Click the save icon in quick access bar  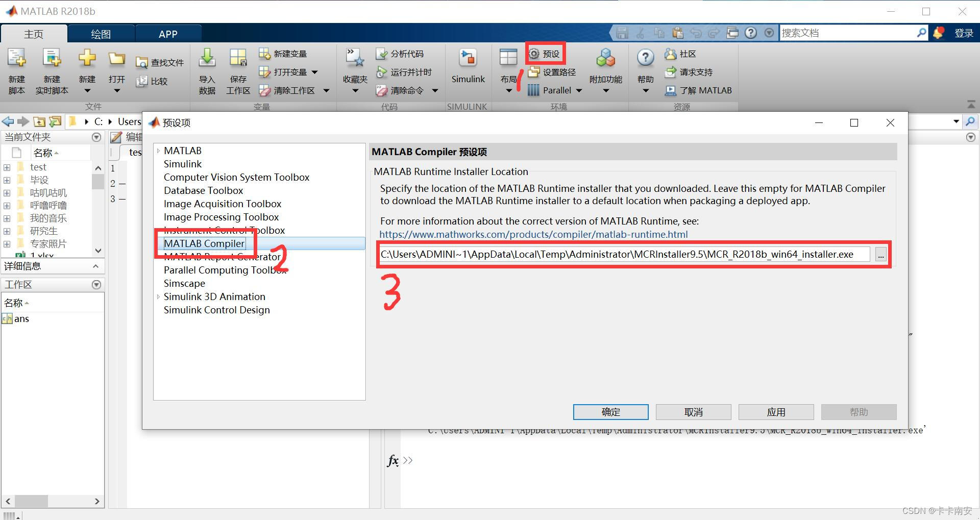click(622, 33)
